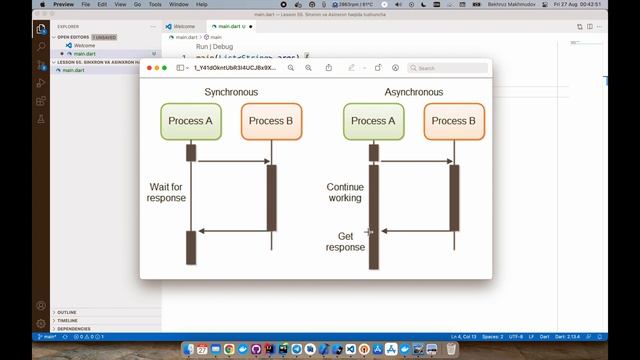The height and width of the screenshot is (360, 640).
Task: Click the main* git branch in status bar
Action: pos(47,337)
